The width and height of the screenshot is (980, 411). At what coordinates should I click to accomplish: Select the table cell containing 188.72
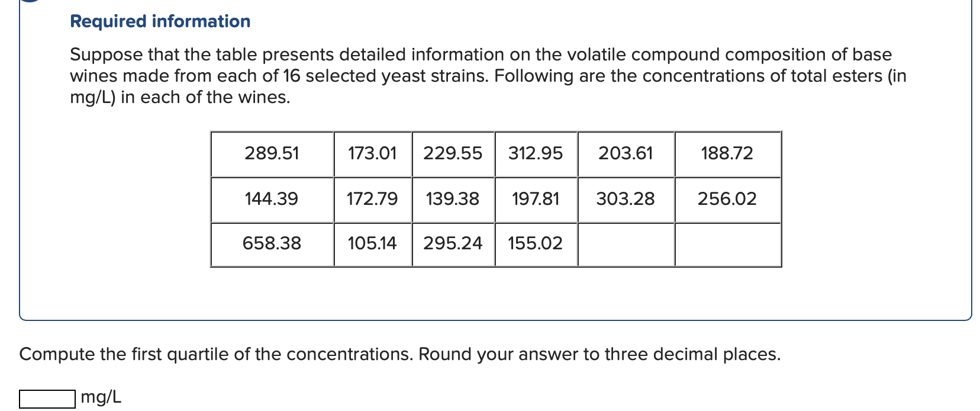[x=727, y=153]
